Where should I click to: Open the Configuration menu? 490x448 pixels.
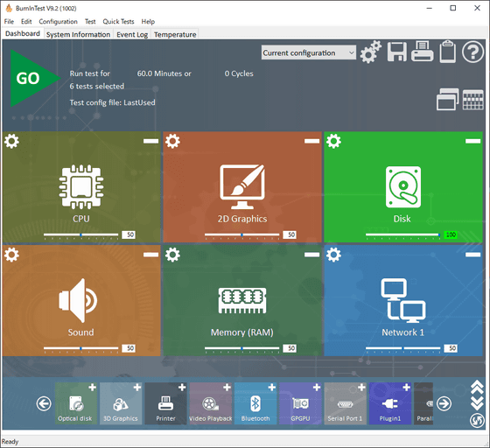(x=58, y=22)
